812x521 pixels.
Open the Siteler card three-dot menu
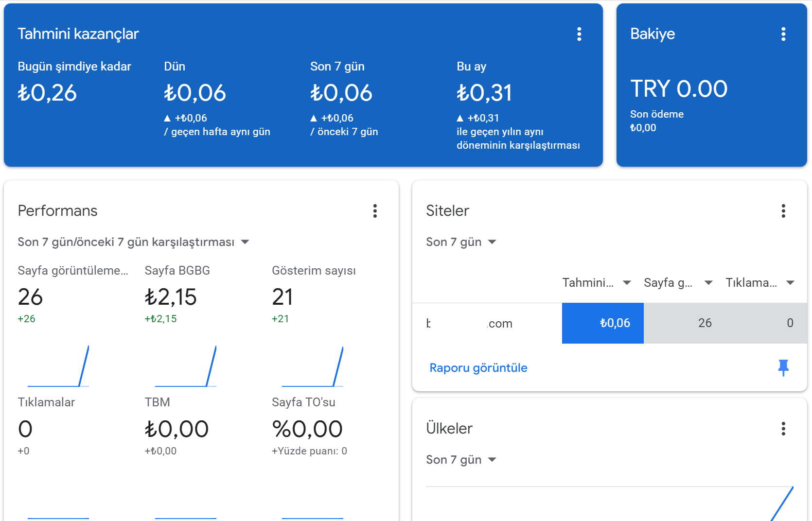[x=783, y=211]
